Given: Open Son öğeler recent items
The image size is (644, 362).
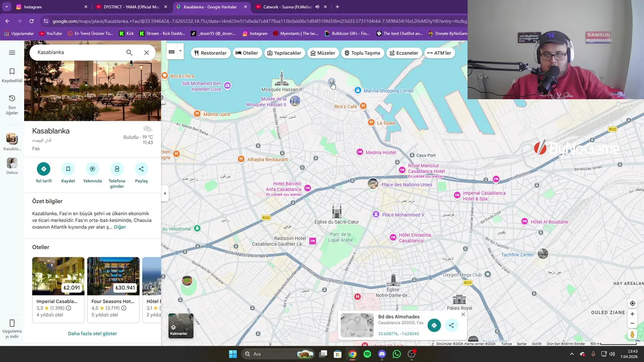Looking at the screenshot, I should (12, 105).
